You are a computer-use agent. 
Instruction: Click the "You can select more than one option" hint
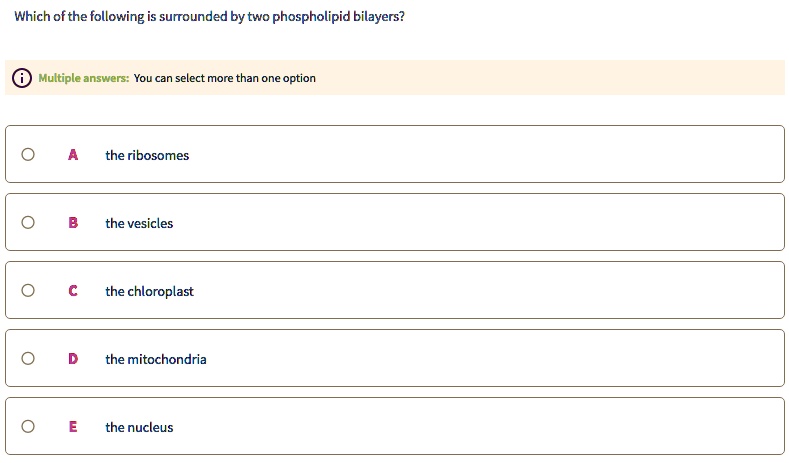pos(225,78)
